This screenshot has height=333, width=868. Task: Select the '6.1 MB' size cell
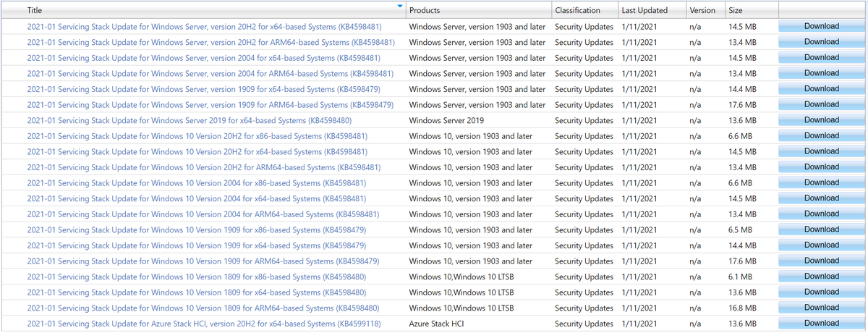(740, 277)
